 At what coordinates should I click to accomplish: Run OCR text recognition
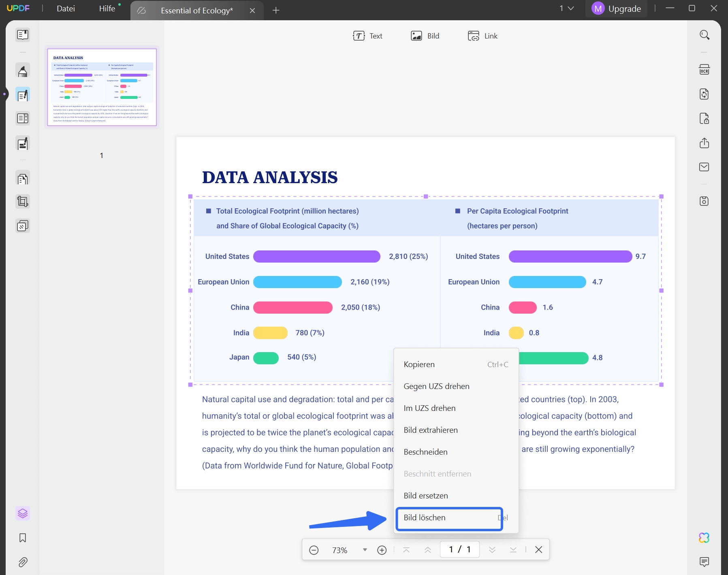(x=705, y=70)
